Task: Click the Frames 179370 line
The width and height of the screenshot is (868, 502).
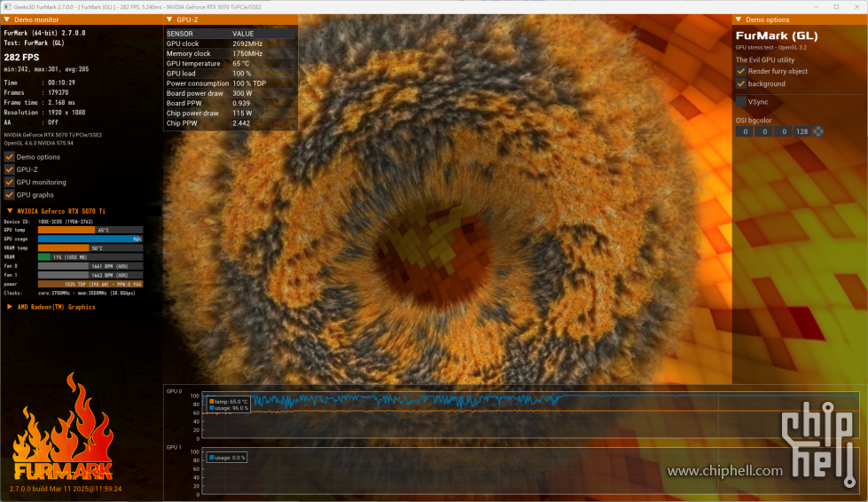Action: point(36,92)
